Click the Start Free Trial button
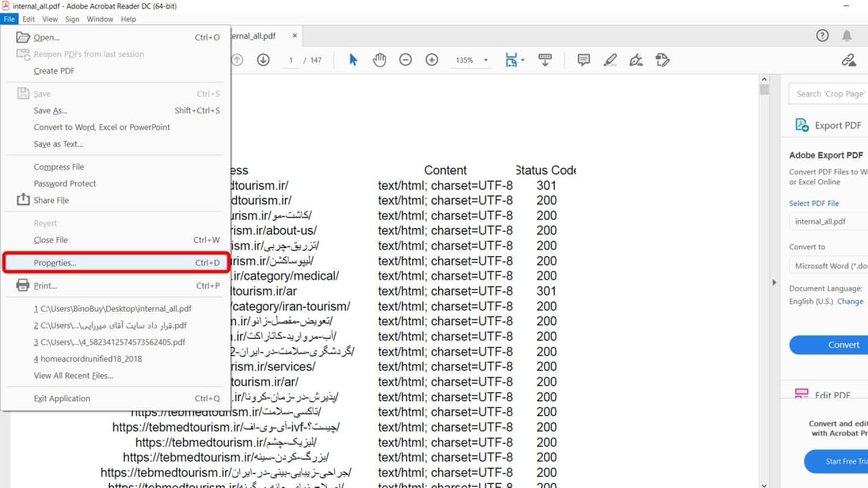 point(836,462)
